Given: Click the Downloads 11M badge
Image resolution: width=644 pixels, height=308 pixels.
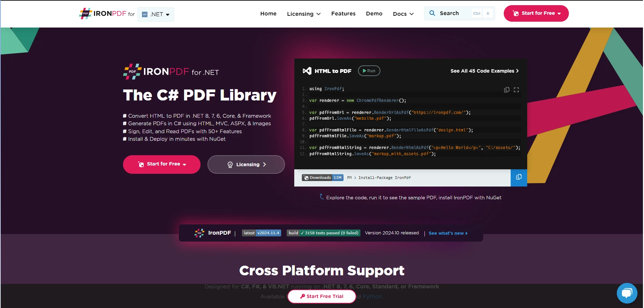Looking at the screenshot, I should click(x=323, y=178).
